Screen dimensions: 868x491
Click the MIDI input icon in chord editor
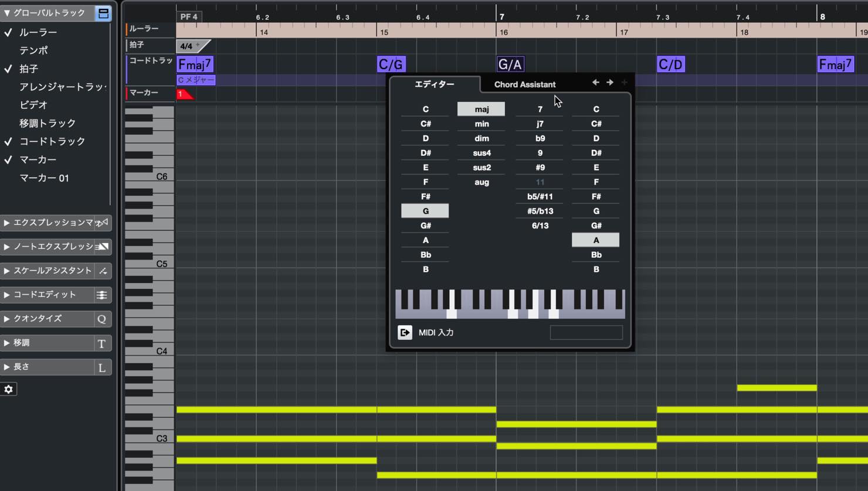click(x=405, y=332)
